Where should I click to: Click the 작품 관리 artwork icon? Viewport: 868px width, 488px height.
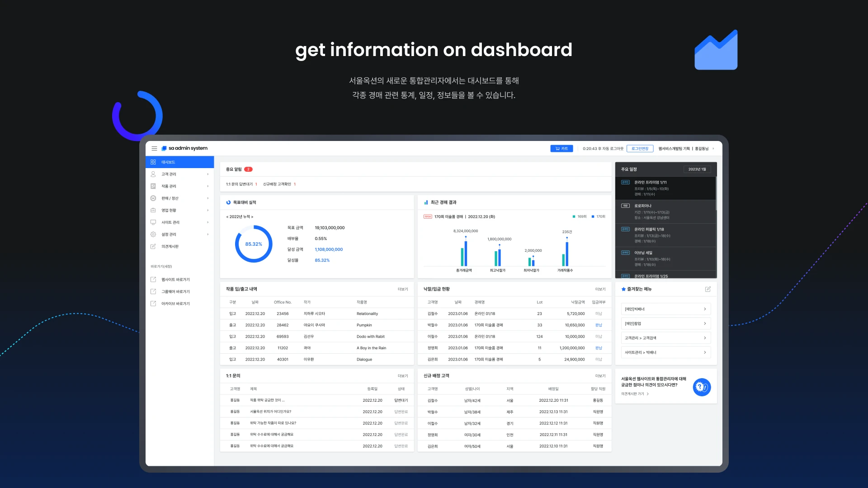point(153,186)
